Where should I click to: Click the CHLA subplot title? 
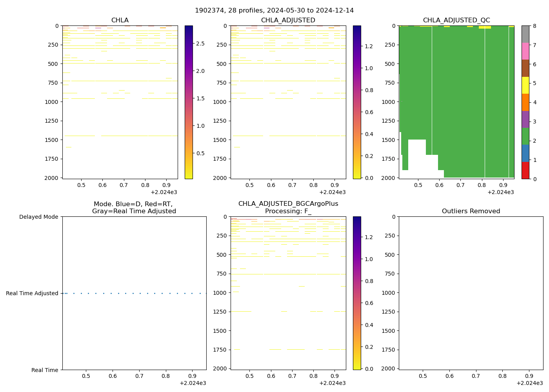[120, 20]
